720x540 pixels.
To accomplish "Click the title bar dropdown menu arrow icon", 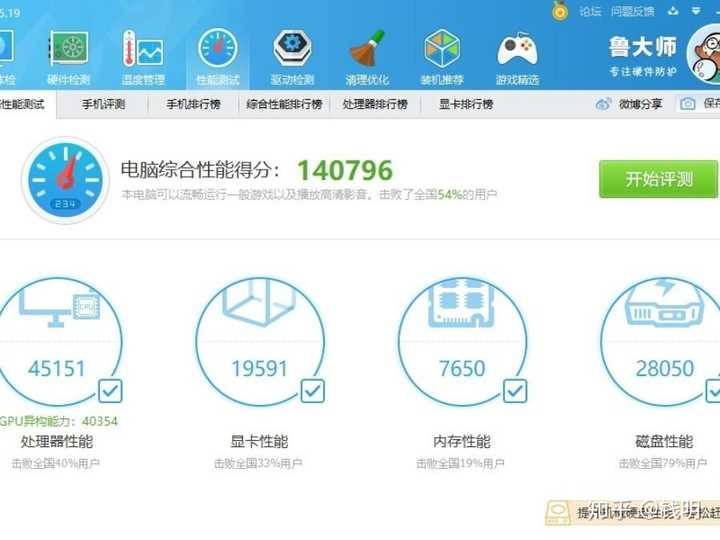I will 696,11.
